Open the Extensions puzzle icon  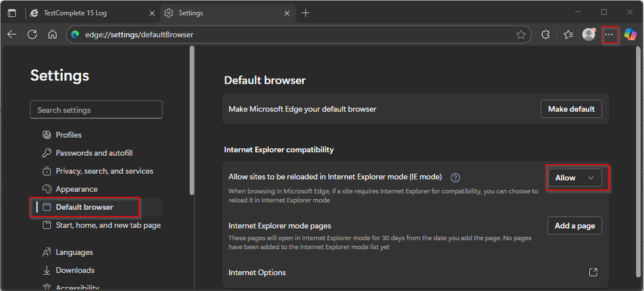point(545,35)
